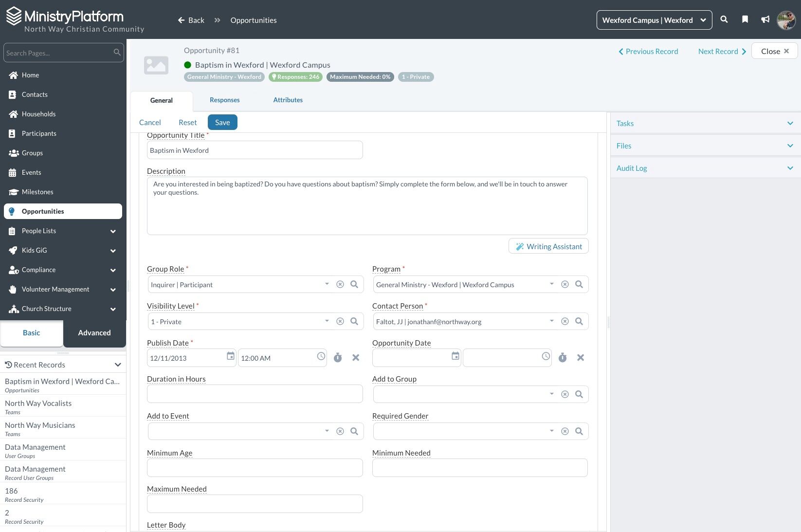Open user profile avatar menu

pyautogui.click(x=786, y=20)
